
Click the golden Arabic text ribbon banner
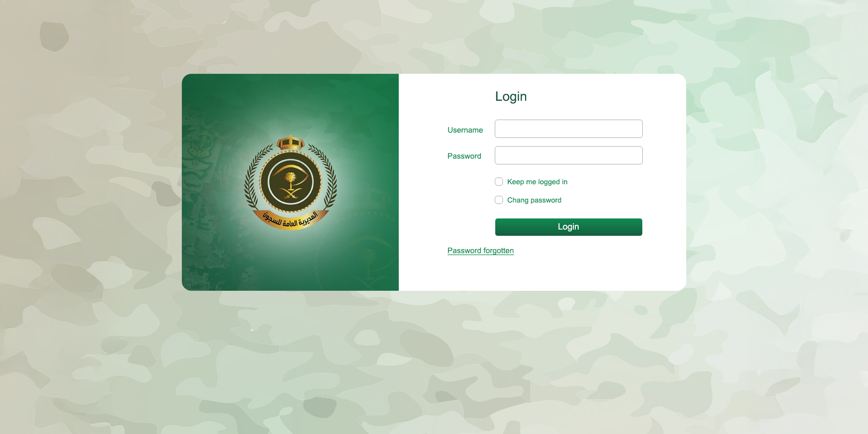coord(291,220)
